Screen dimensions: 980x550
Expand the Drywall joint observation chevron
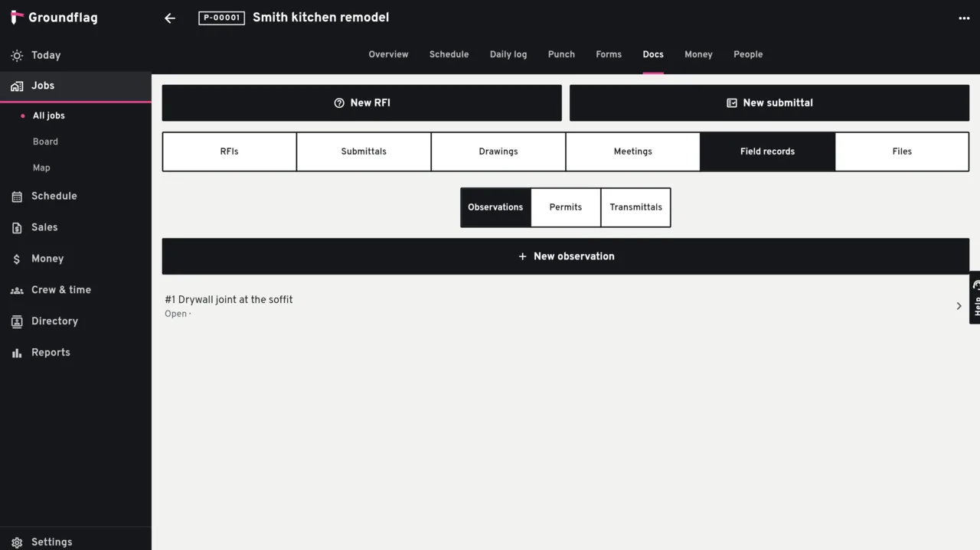(x=959, y=306)
